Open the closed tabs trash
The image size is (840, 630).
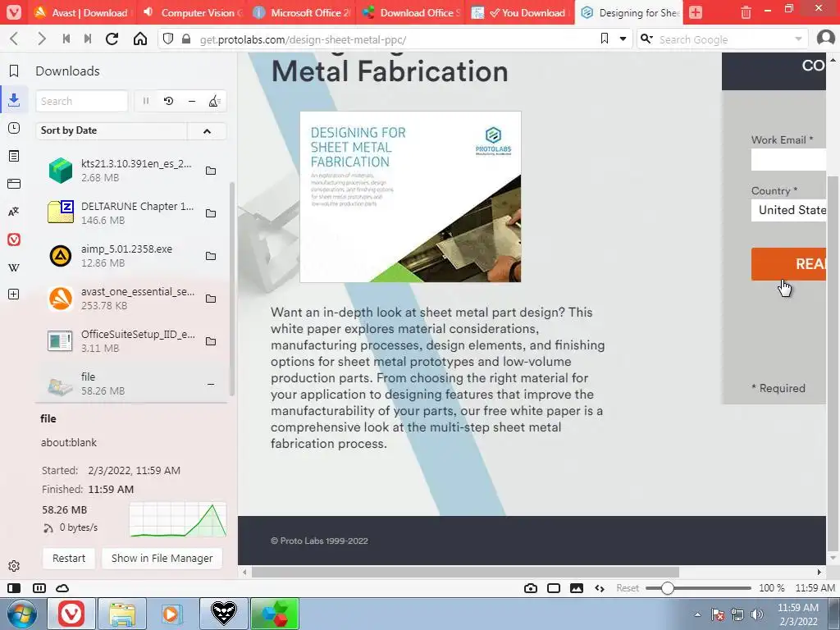coord(746,12)
